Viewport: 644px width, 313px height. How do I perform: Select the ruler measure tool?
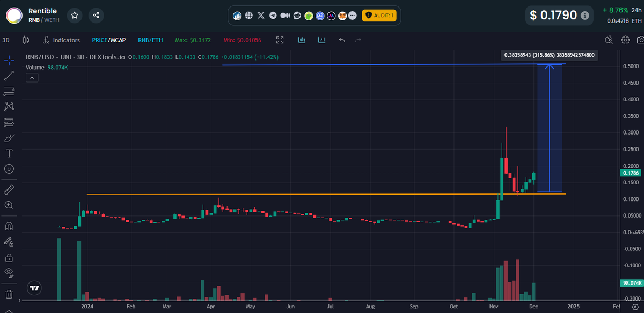(x=9, y=190)
